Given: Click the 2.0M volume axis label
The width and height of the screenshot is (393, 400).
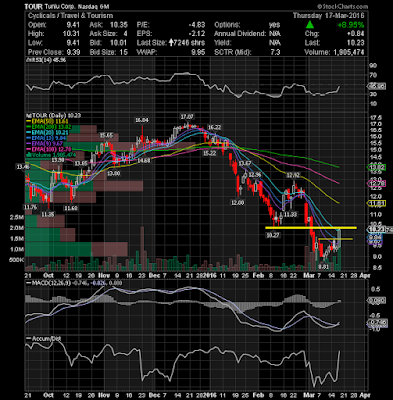Looking at the screenshot, I should point(17,228).
